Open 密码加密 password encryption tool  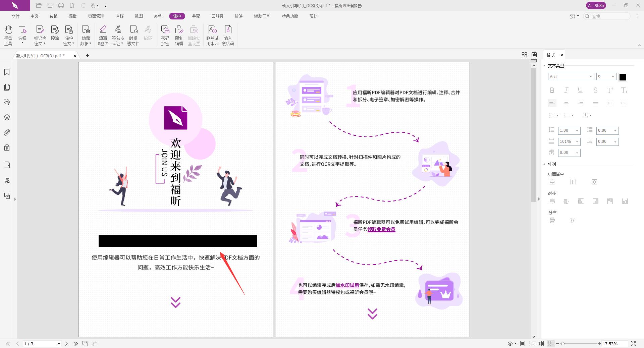coord(165,35)
